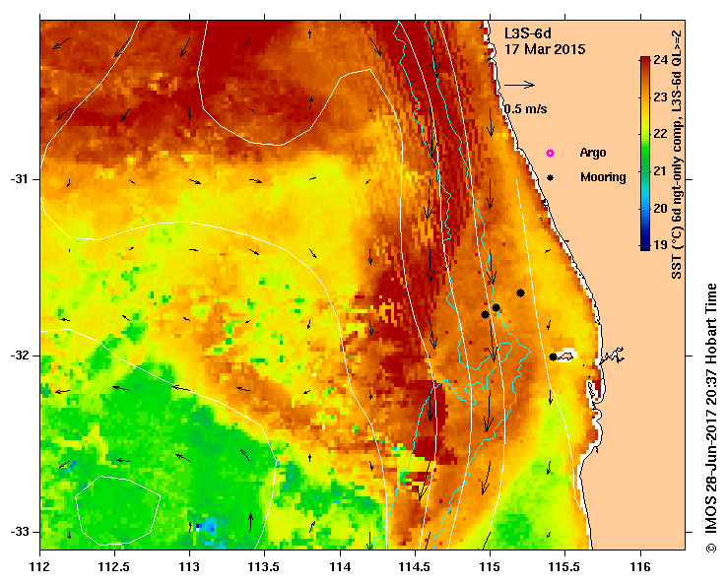Click the 'Argo' legend label

coord(593,153)
